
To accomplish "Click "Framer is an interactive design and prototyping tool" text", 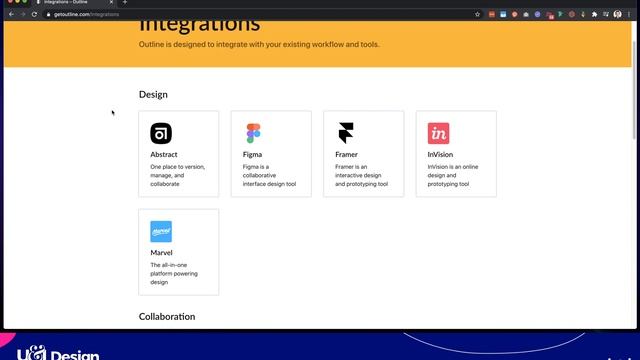I will 361,175.
